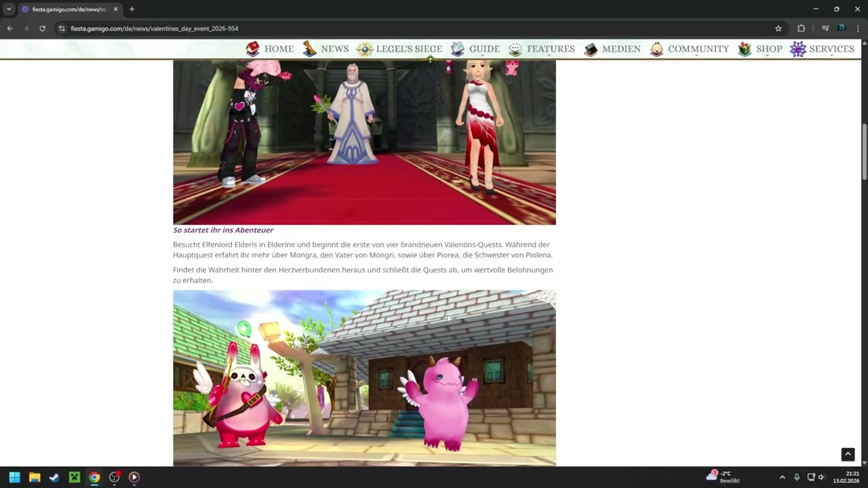Click the Features speech bubble icon
The image size is (868, 488).
[x=515, y=49]
